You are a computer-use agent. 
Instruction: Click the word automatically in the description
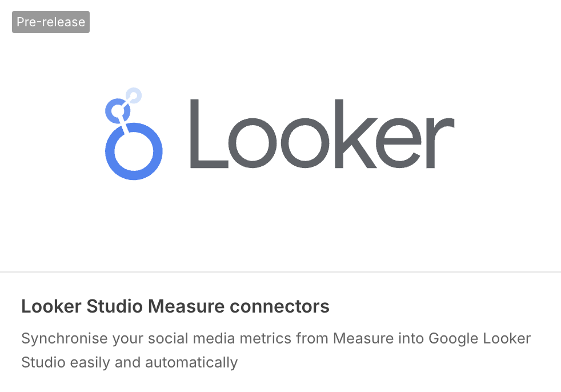click(x=191, y=363)
